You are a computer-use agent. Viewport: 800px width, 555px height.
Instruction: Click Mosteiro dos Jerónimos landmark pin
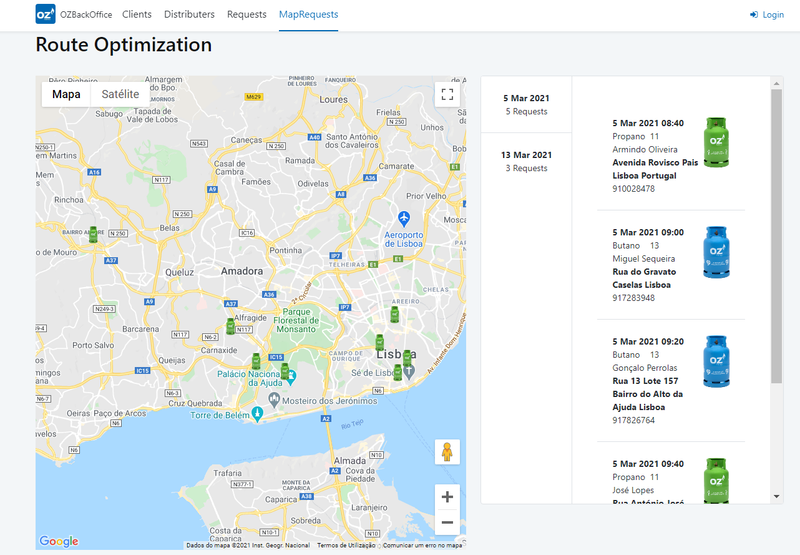pos(274,400)
